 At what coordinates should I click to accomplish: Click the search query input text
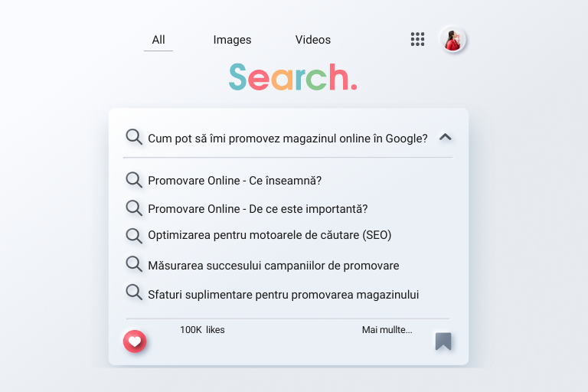pyautogui.click(x=288, y=139)
